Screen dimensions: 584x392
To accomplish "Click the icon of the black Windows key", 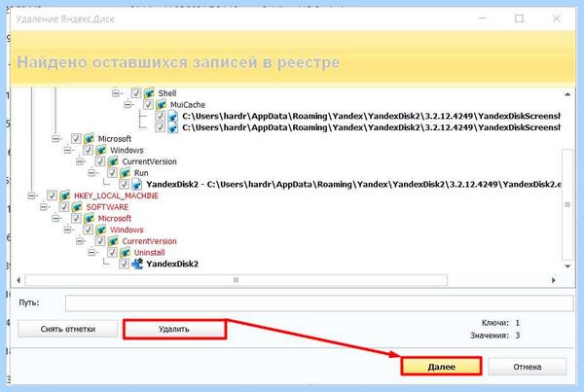I will pos(101,150).
